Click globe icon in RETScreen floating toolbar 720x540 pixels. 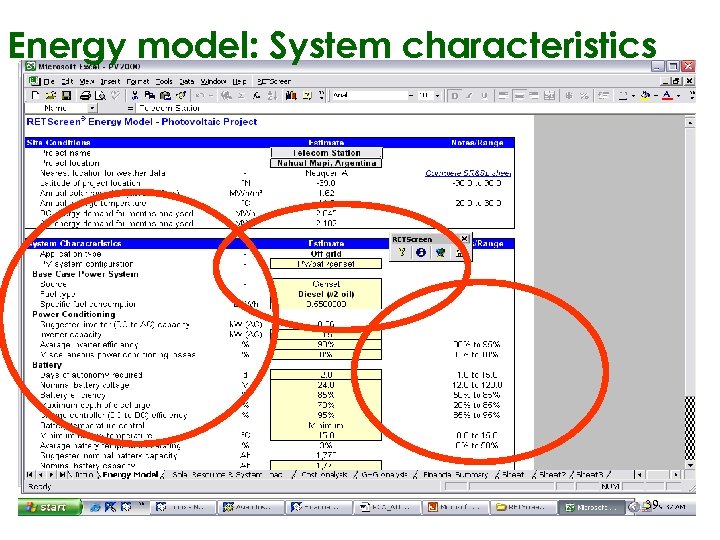[440, 253]
